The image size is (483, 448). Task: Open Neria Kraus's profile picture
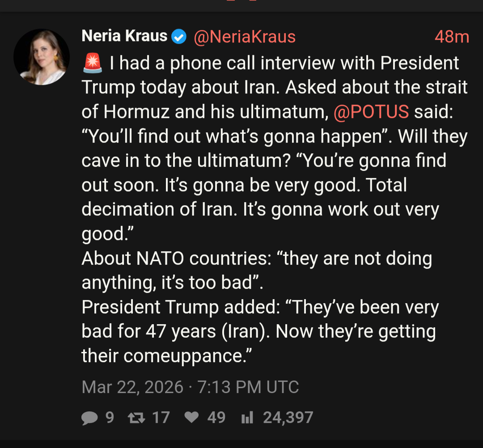click(42, 57)
